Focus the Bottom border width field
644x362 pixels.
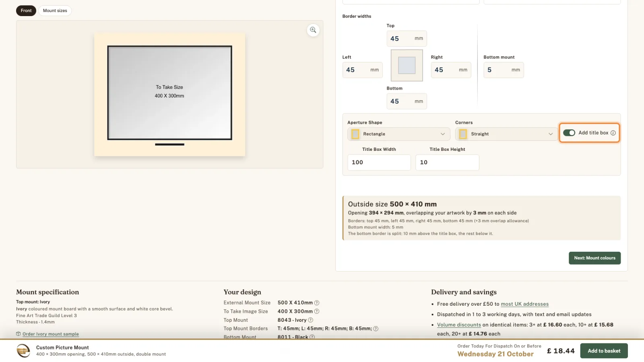coord(407,101)
